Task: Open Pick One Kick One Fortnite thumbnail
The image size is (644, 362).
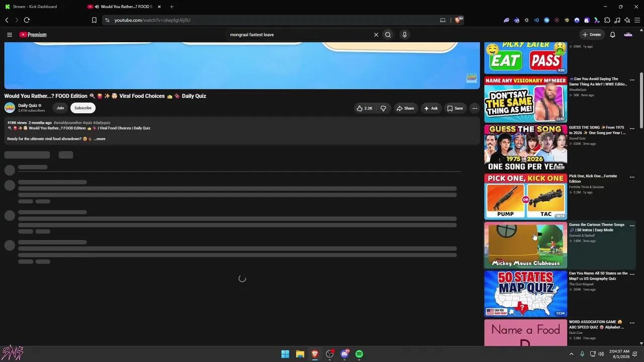Action: (x=526, y=197)
